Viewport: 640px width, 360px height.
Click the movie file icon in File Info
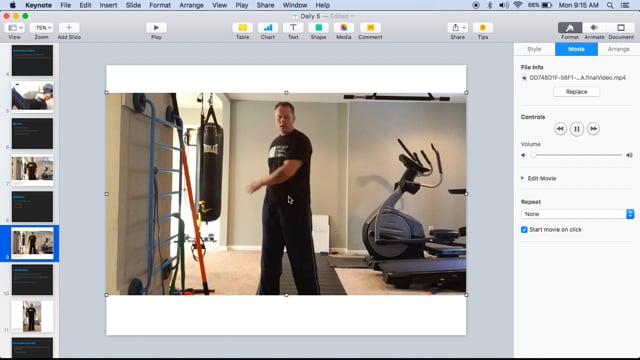tap(524, 78)
